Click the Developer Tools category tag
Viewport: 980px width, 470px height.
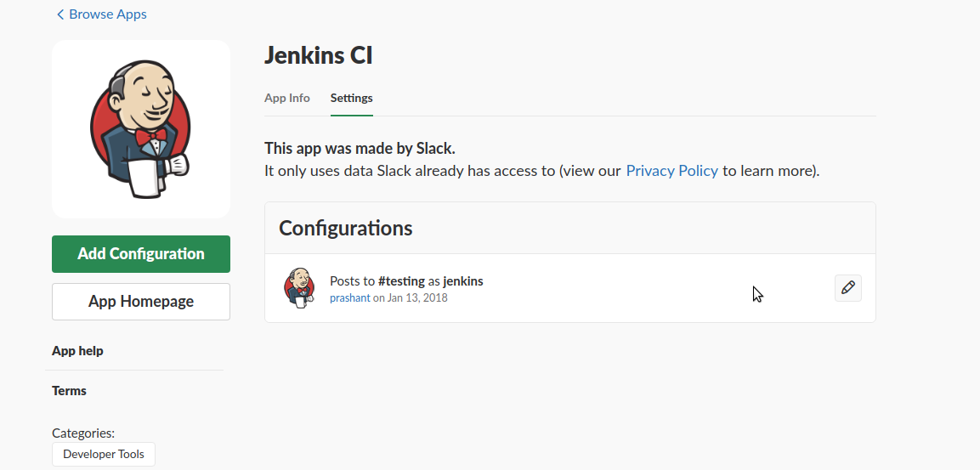point(104,455)
